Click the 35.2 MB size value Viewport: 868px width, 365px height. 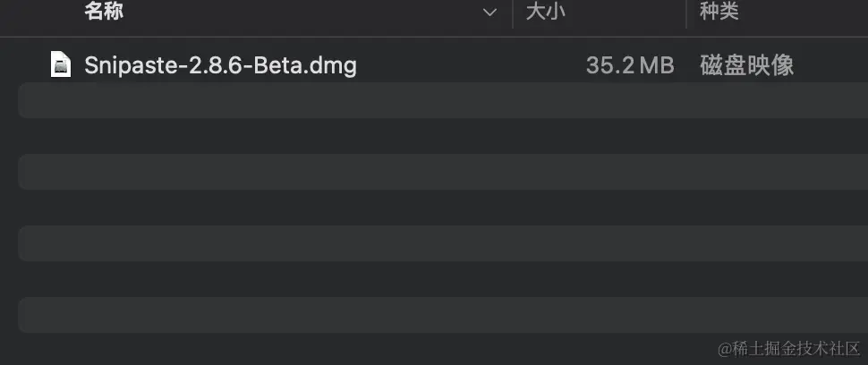tap(629, 65)
